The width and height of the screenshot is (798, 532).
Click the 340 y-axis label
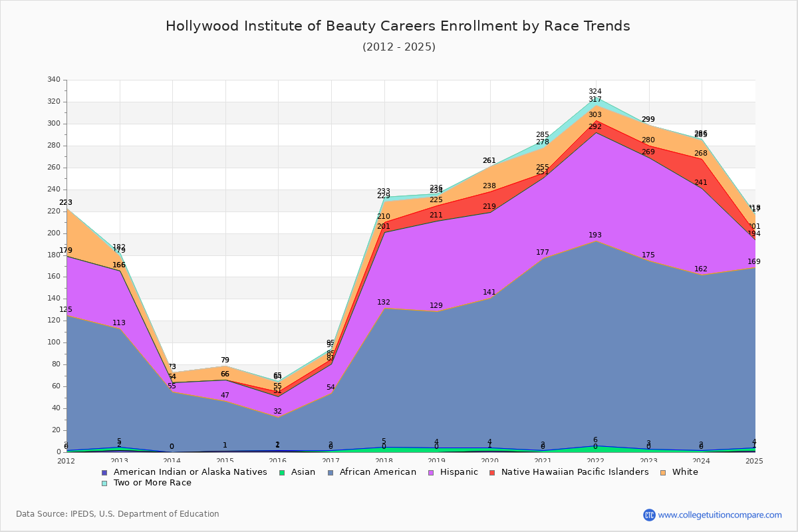[x=54, y=80]
